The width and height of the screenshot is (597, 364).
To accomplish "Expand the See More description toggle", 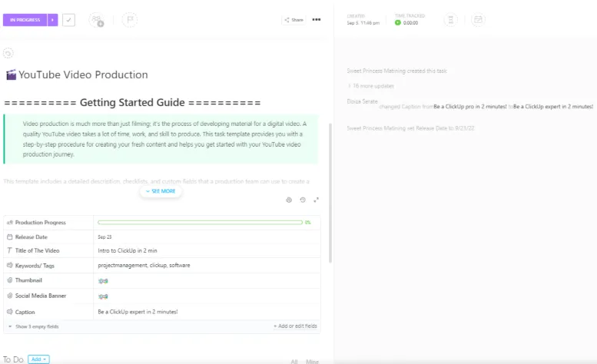I will (161, 191).
